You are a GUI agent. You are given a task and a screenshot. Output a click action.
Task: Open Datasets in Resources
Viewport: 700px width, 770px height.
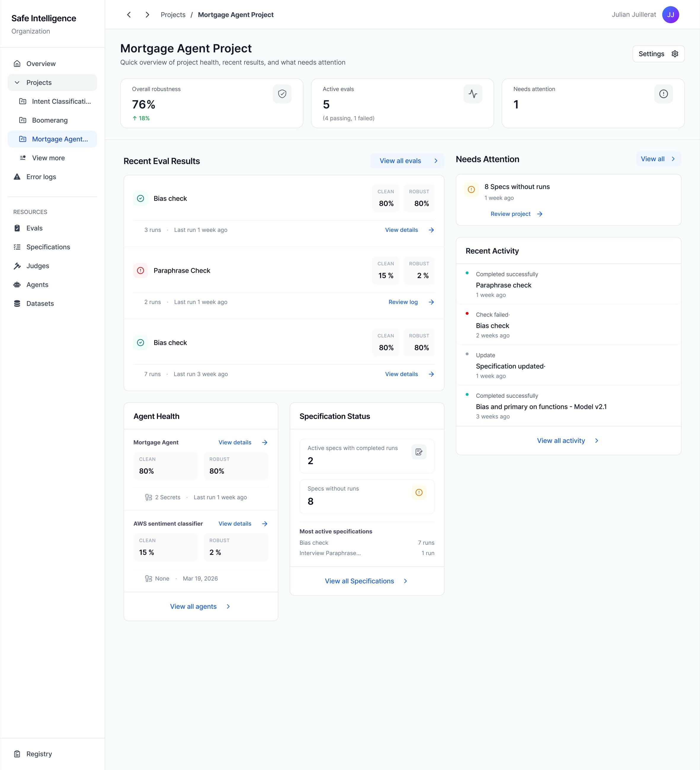point(52,304)
